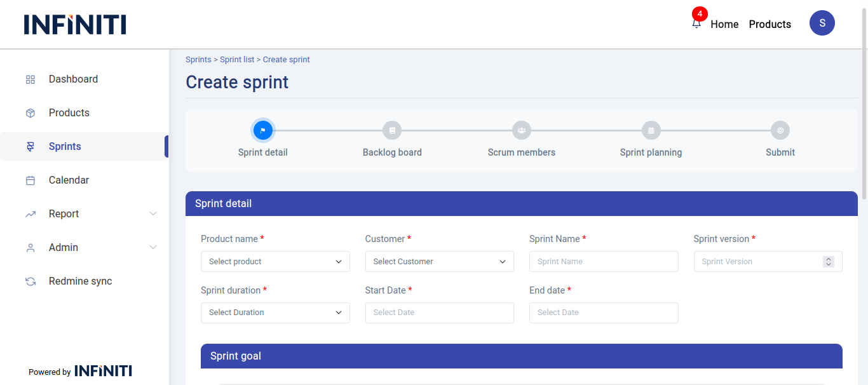Click the Sprint version number stepper arrows

pos(828,262)
